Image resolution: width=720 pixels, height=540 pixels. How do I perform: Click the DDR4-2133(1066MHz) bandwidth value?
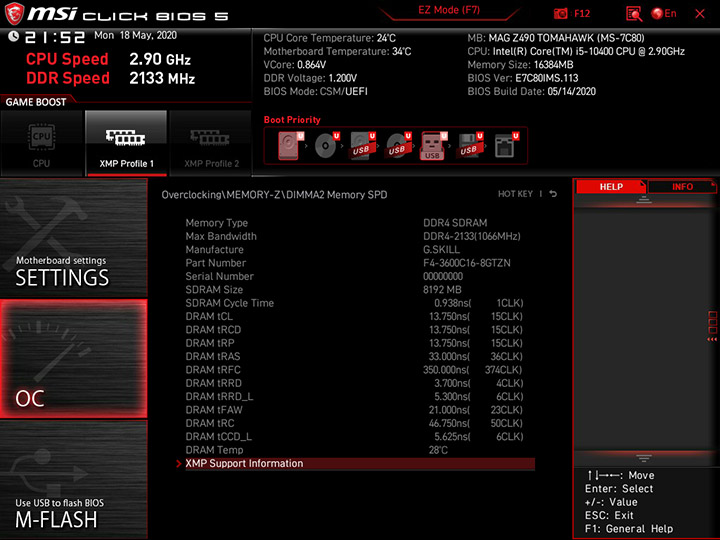472,236
